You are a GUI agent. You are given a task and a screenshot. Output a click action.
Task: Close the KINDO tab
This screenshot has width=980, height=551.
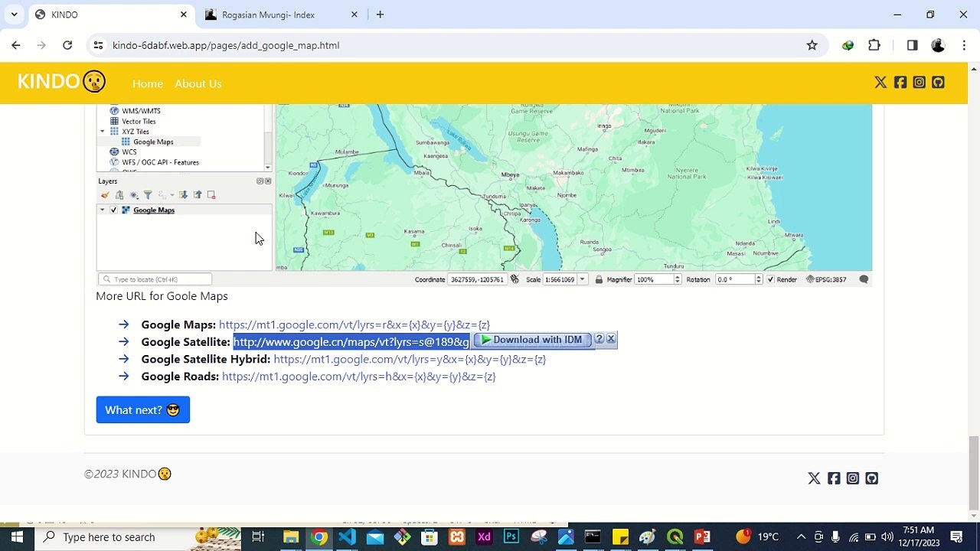point(184,15)
